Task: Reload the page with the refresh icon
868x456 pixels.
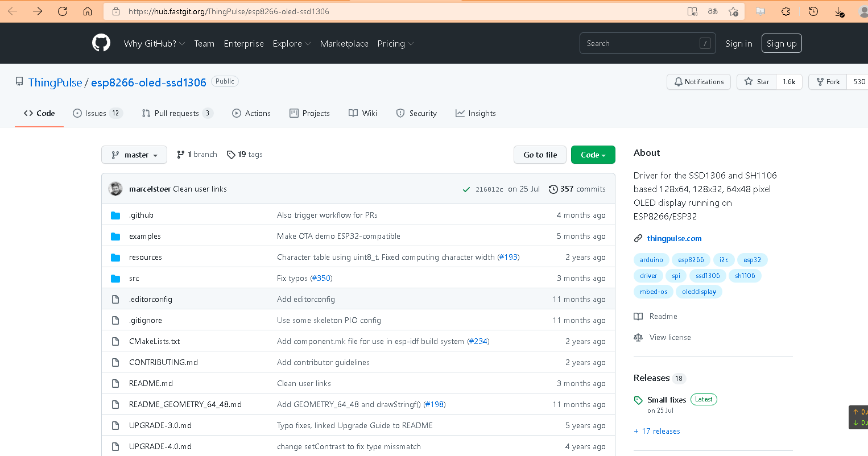Action: coord(63,11)
